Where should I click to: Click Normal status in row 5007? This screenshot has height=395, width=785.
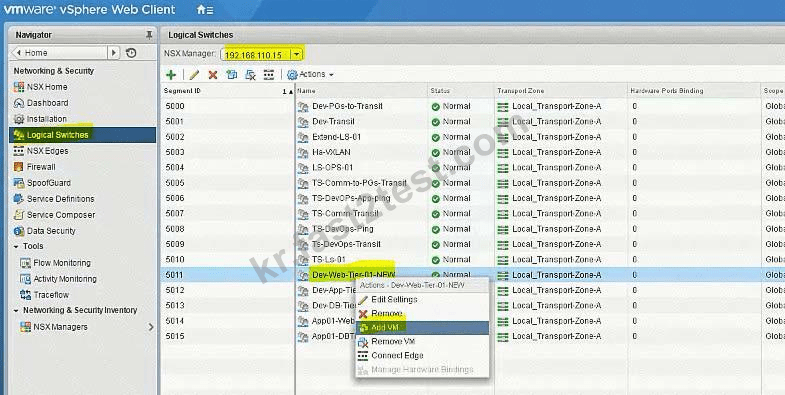[x=456, y=214]
